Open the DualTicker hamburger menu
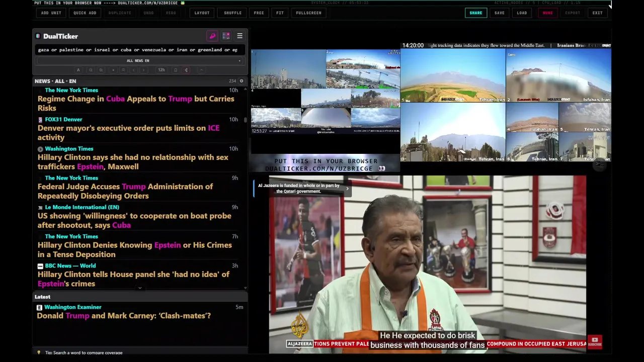The height and width of the screenshot is (362, 644). [239, 36]
